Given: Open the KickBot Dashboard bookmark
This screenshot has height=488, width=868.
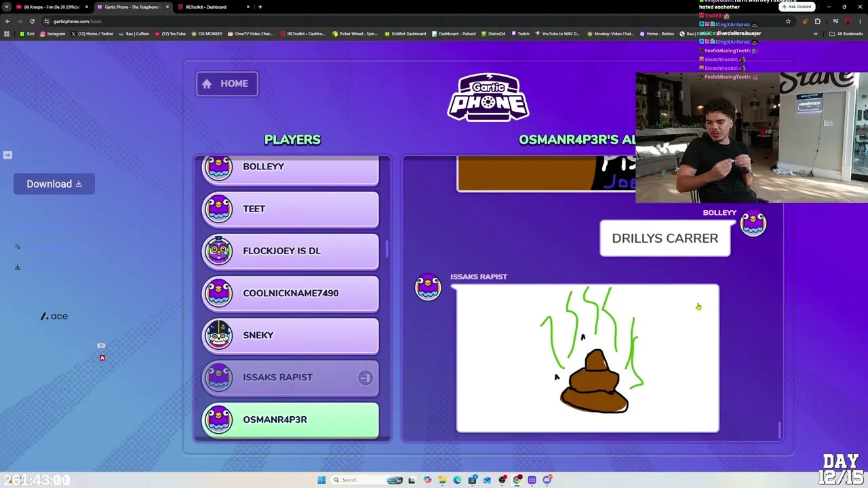Looking at the screenshot, I should 406,34.
